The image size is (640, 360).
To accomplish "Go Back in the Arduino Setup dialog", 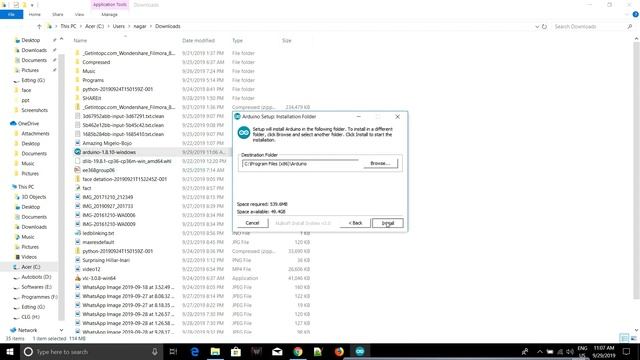I will [x=355, y=223].
